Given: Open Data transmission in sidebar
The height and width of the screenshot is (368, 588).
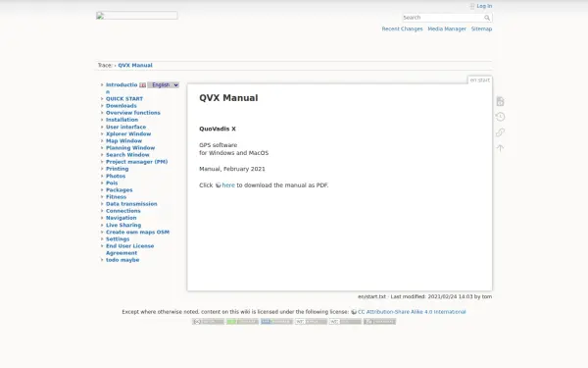Looking at the screenshot, I should click(x=131, y=204).
